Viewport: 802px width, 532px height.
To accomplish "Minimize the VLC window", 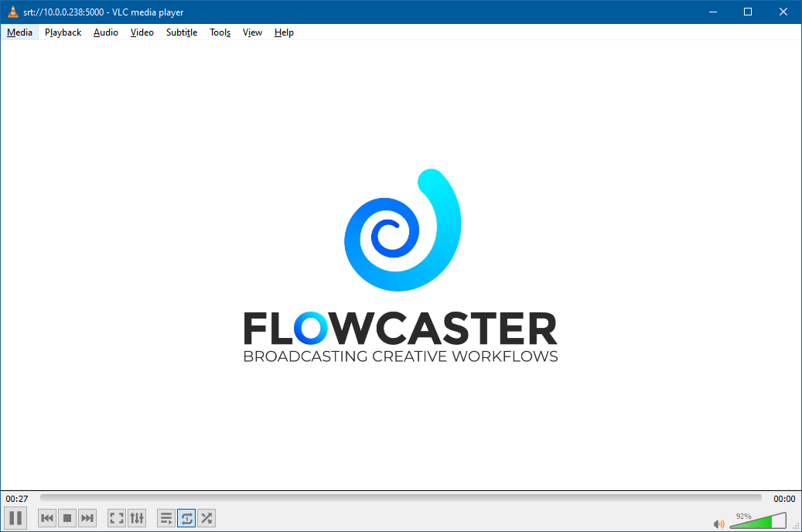I will pos(712,12).
